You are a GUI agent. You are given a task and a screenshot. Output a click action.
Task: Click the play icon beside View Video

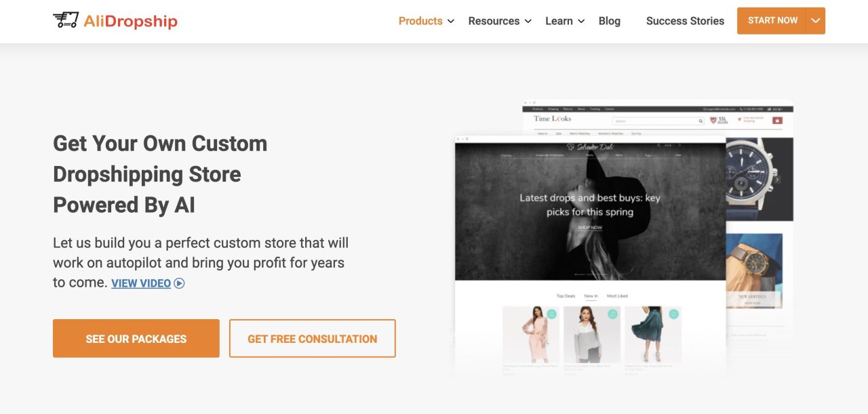click(179, 283)
